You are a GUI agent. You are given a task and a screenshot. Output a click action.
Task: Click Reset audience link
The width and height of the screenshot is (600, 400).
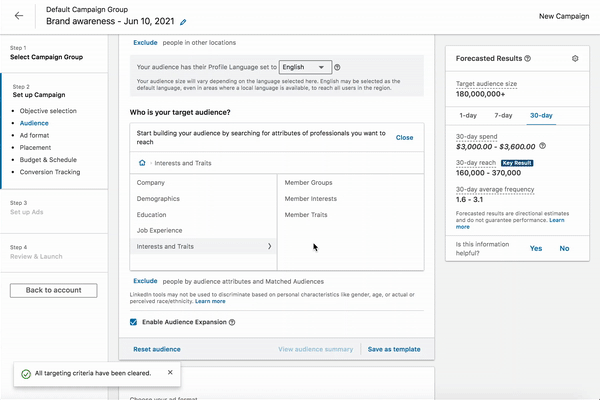click(x=156, y=349)
